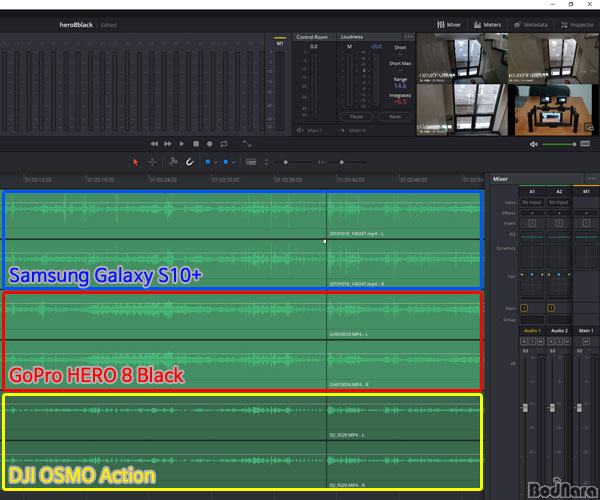This screenshot has height=500, width=600.
Task: Toggle the insert on channel A1
Action: click(532, 223)
